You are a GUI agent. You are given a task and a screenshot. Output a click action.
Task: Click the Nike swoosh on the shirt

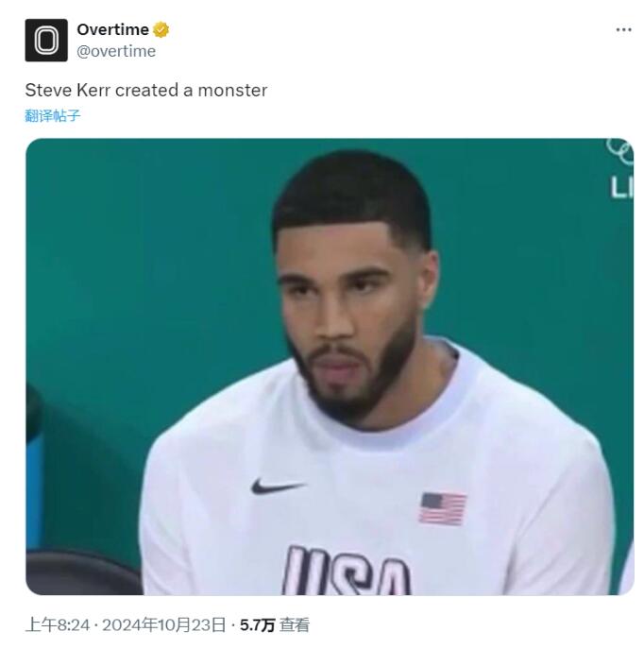pos(277,486)
